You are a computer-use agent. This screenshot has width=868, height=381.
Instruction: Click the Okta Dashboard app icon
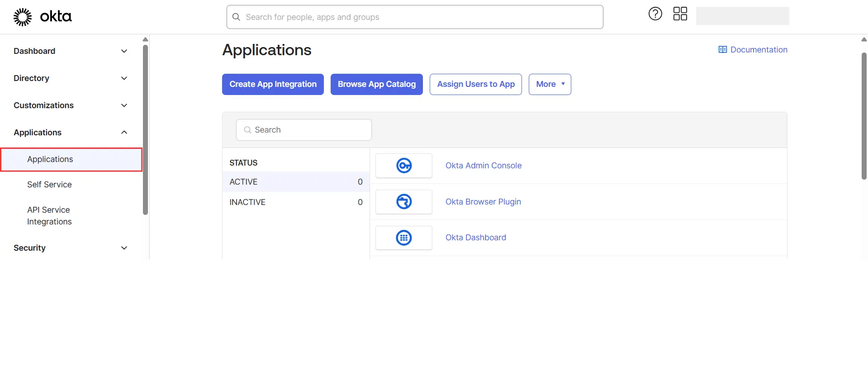tap(404, 238)
